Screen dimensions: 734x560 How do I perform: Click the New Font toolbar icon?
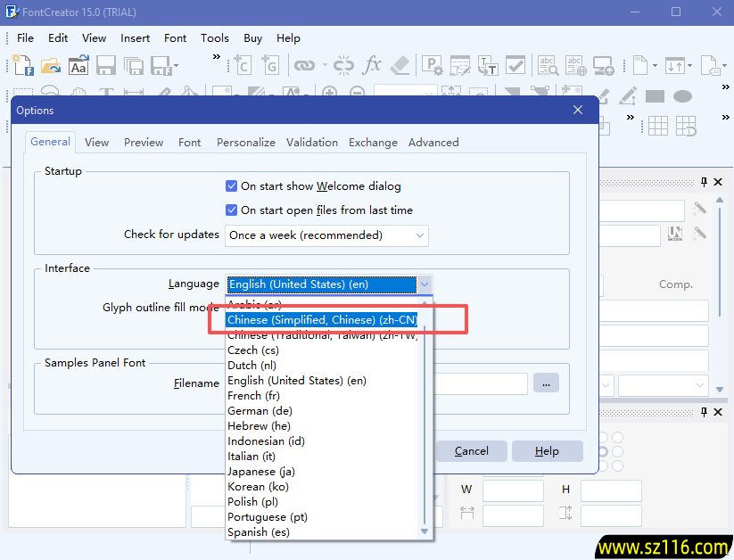21,65
